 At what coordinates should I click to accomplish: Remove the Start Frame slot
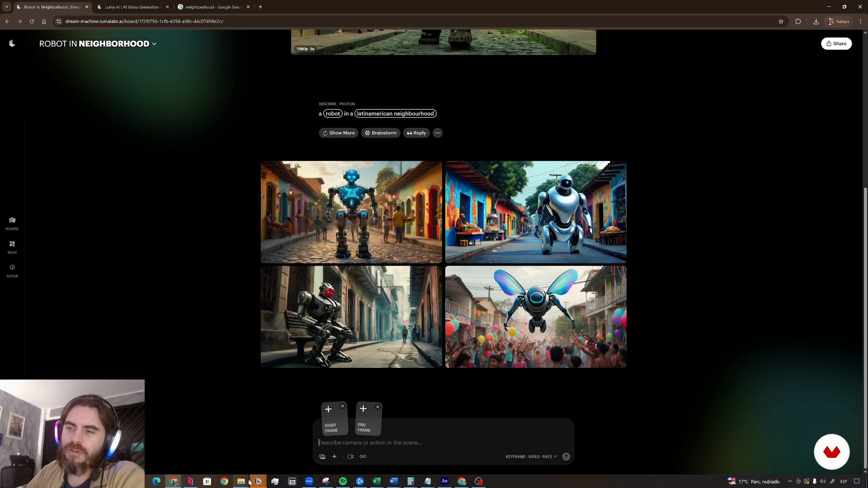342,406
